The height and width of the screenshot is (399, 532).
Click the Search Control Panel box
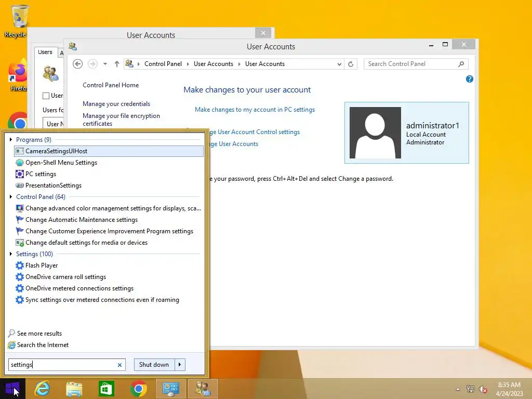416,64
